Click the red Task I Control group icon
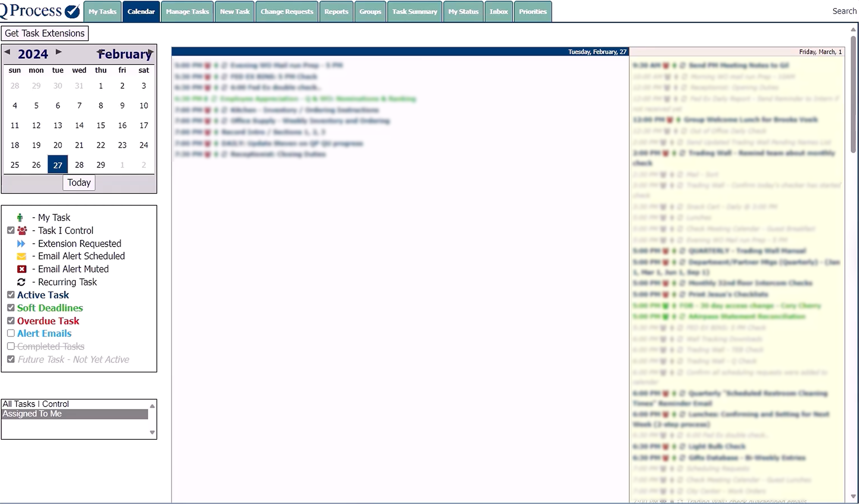The width and height of the screenshot is (859, 504). tap(22, 231)
